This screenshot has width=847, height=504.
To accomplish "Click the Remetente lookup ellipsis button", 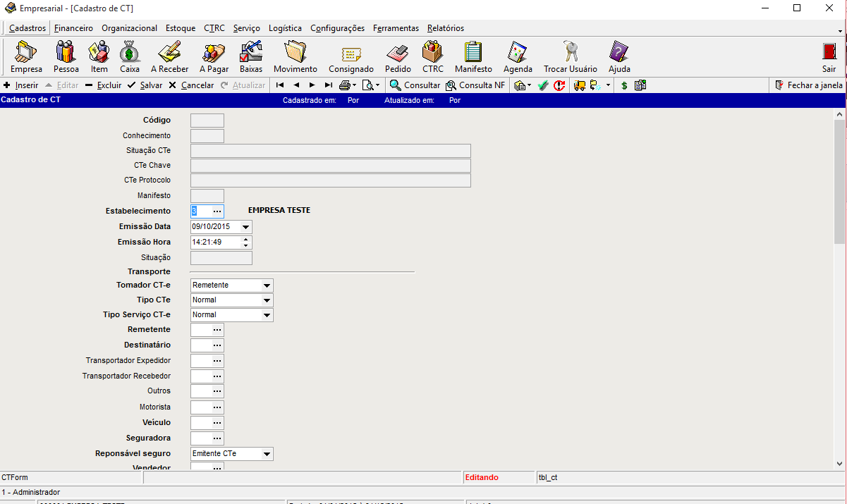I will coord(217,330).
